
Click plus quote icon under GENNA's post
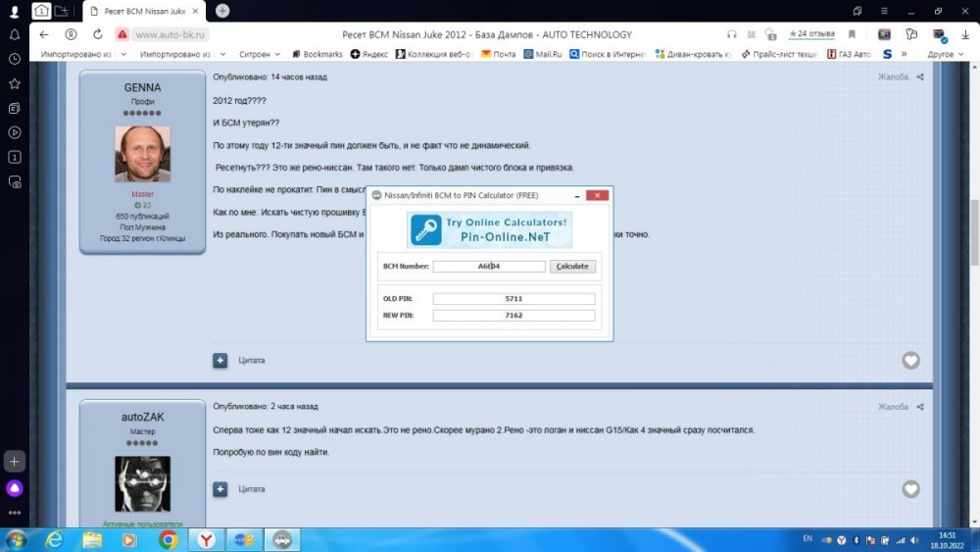tap(220, 360)
